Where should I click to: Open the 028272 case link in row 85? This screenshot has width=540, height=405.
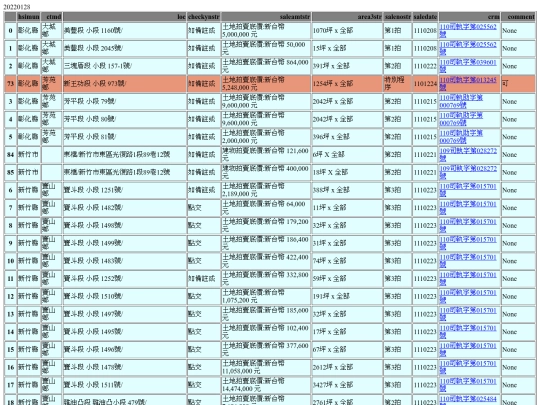468,172
